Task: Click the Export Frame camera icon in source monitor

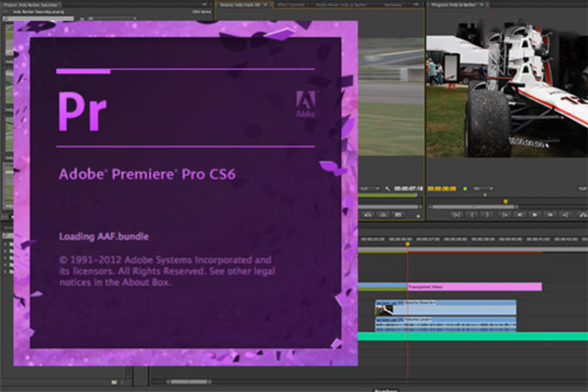Action: pos(398,214)
